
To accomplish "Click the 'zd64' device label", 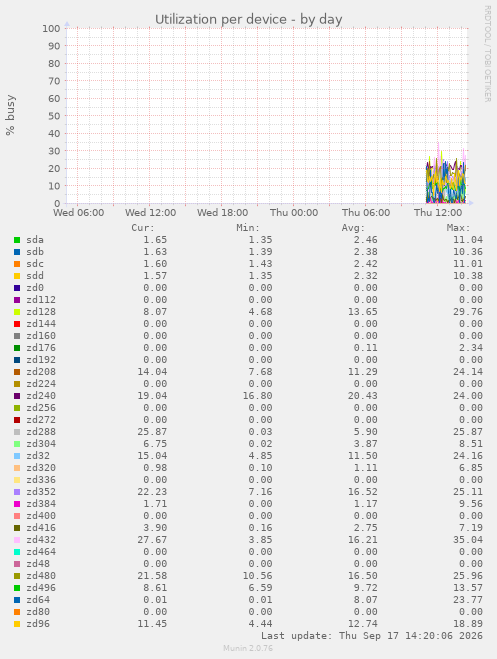I will [x=38, y=599].
